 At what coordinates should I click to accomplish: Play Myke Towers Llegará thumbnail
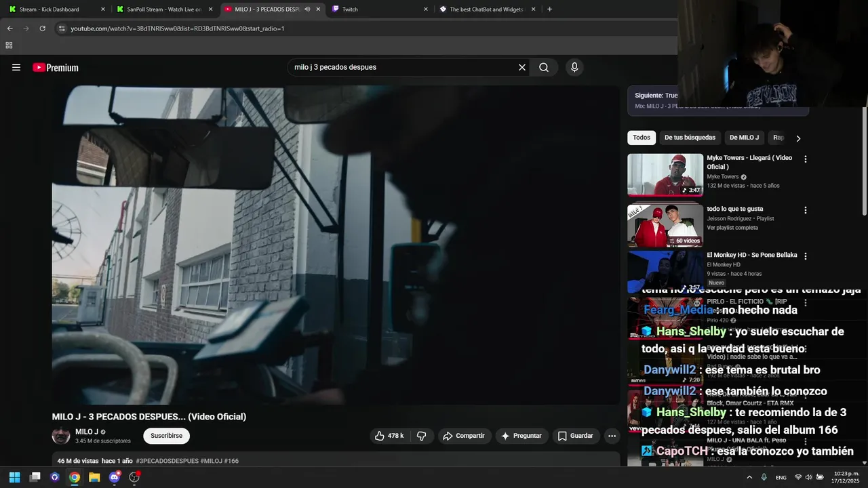[665, 175]
